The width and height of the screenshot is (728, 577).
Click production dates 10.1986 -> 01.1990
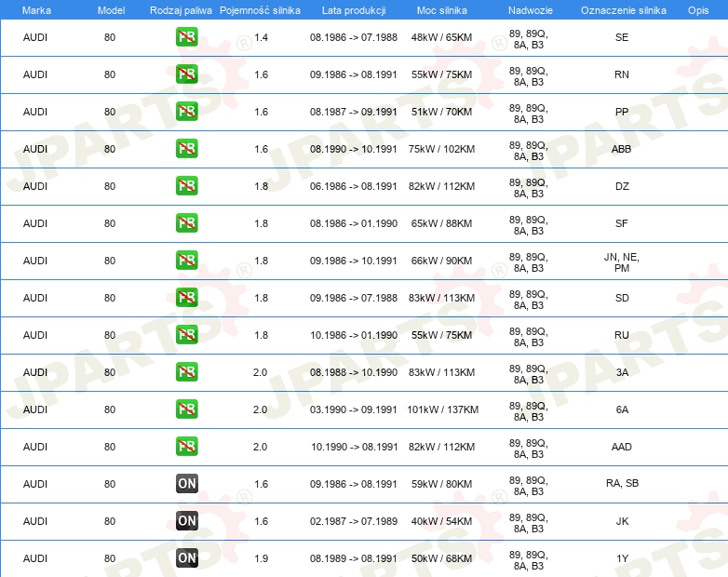pyautogui.click(x=354, y=335)
